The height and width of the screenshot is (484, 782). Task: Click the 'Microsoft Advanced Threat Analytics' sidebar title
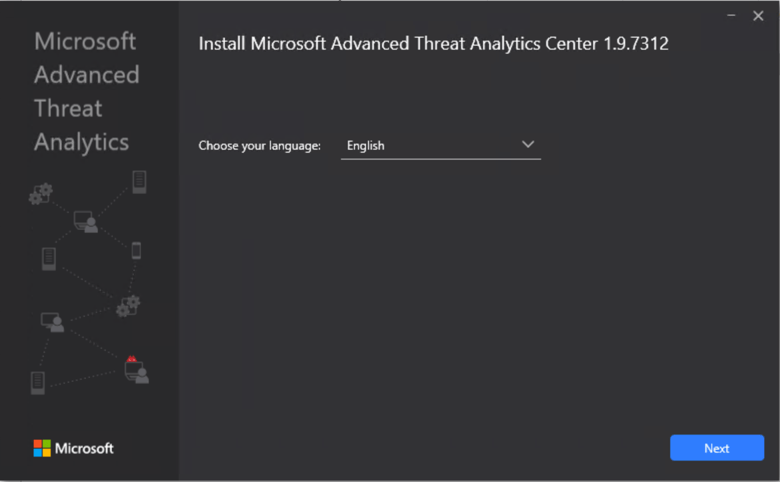click(x=86, y=92)
